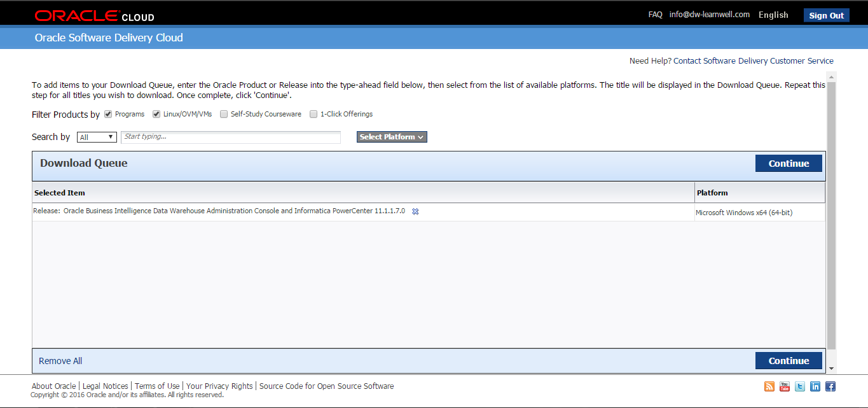868x408 pixels.
Task: Open the About Oracle footer link
Action: click(x=53, y=386)
